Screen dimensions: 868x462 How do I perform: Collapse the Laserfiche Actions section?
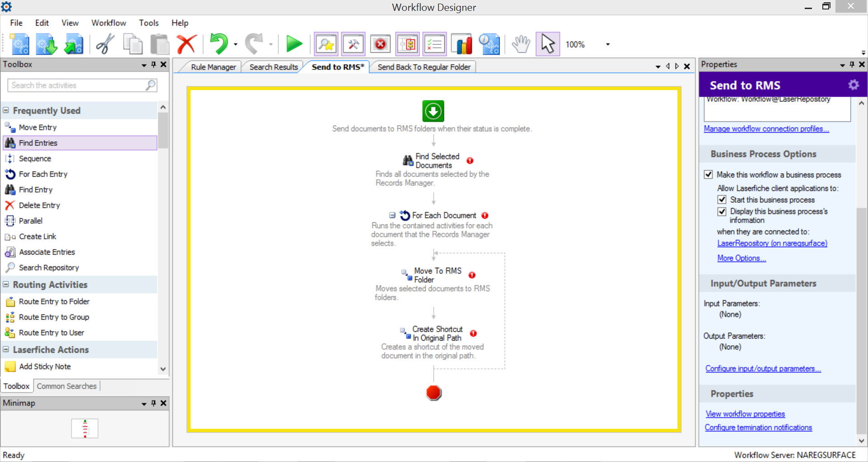(6, 349)
